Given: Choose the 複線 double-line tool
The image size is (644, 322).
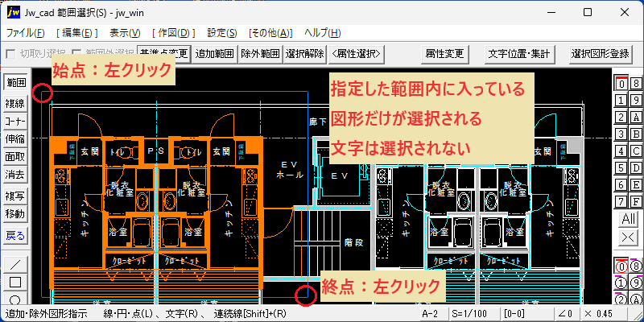Looking at the screenshot, I should pos(15,104).
